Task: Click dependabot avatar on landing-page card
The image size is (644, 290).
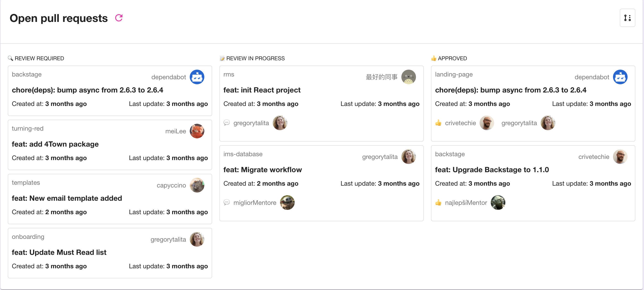Action: [620, 77]
